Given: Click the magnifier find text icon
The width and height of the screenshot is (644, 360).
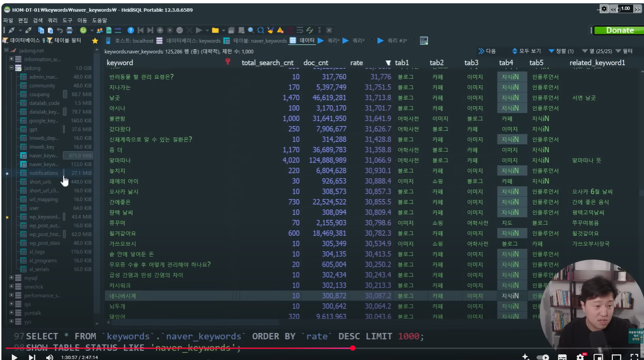Looking at the screenshot, I should [251, 30].
